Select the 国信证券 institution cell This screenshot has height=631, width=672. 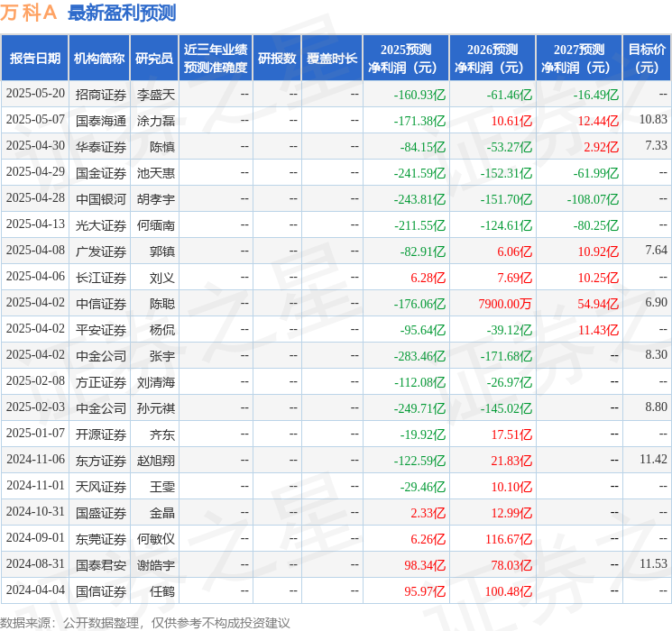click(x=101, y=591)
